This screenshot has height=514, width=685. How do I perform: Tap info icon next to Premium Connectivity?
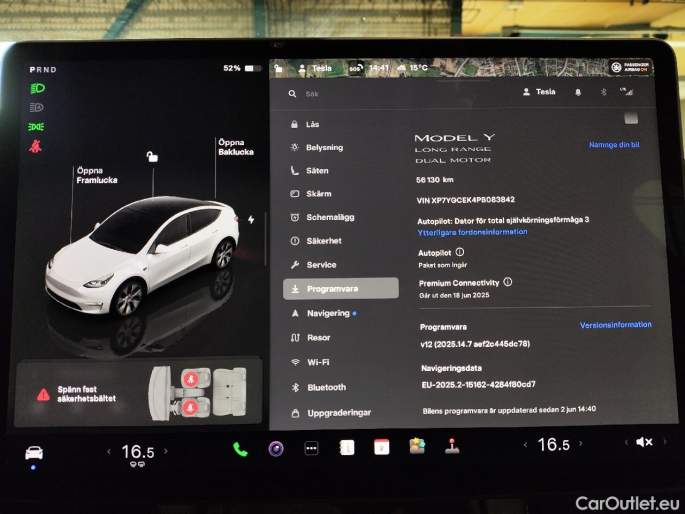508,282
